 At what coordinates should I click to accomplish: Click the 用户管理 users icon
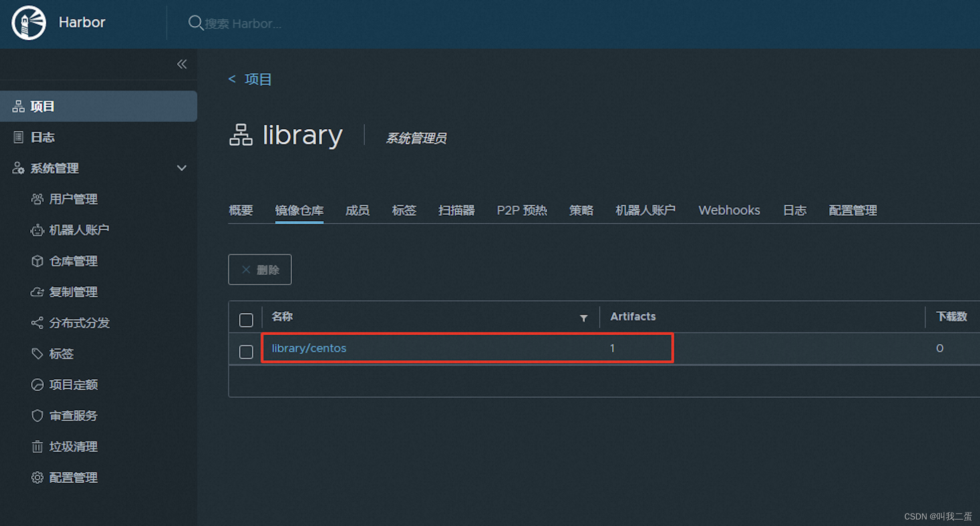coord(37,199)
